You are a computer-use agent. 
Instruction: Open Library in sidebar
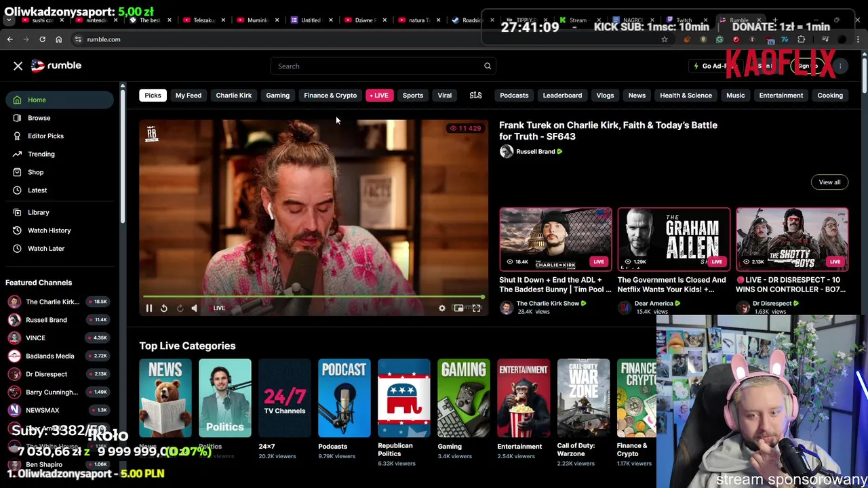pyautogui.click(x=60, y=212)
